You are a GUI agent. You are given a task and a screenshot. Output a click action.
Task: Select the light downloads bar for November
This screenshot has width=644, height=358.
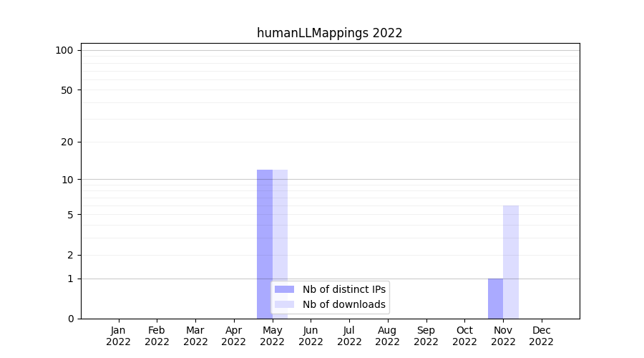tap(511, 261)
